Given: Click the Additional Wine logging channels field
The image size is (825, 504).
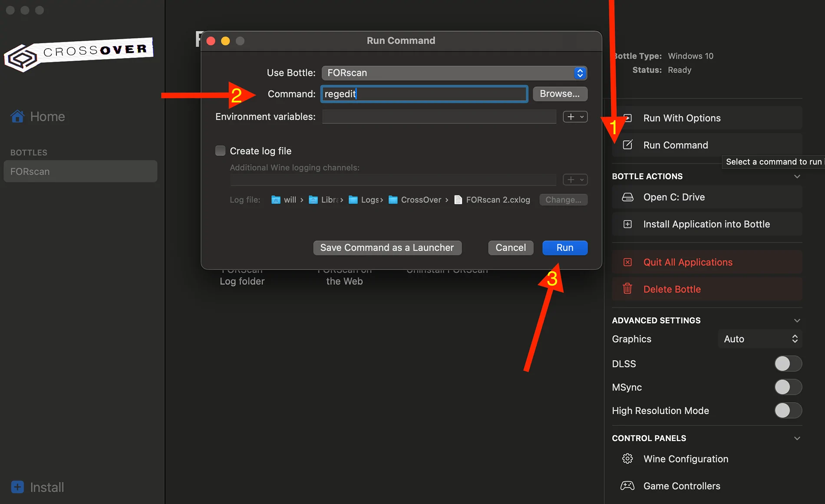Looking at the screenshot, I should (x=393, y=180).
